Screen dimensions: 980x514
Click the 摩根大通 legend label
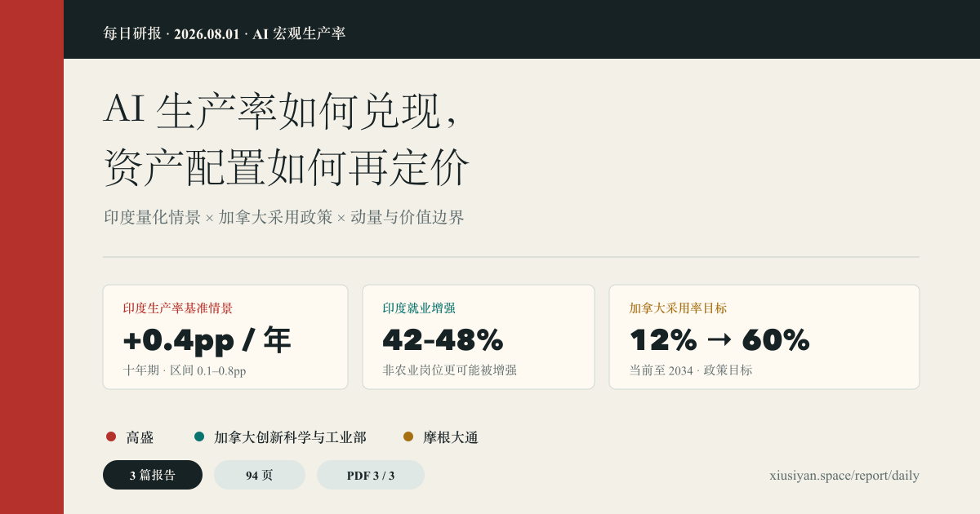[451, 437]
